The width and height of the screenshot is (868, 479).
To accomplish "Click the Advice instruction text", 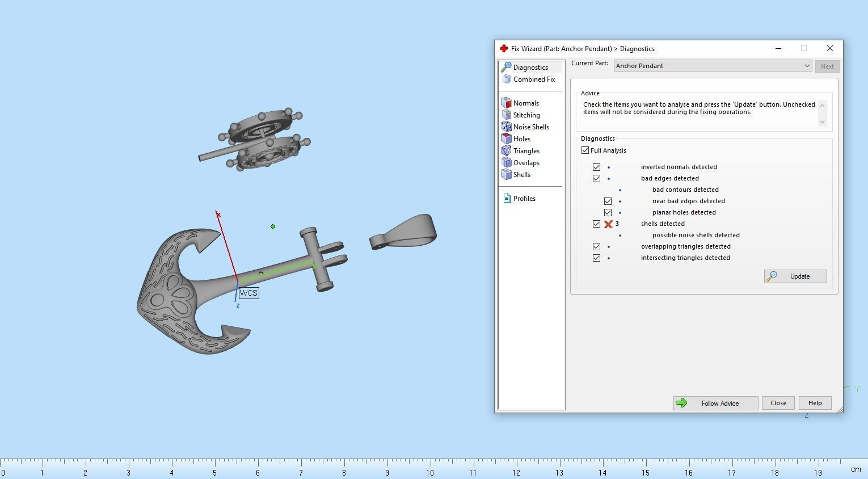I will tap(699, 108).
